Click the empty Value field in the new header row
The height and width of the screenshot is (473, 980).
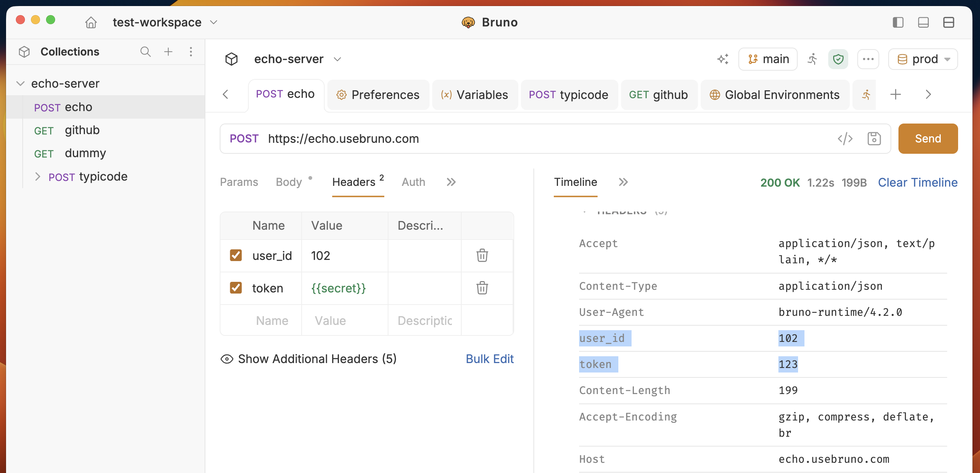pyautogui.click(x=345, y=321)
